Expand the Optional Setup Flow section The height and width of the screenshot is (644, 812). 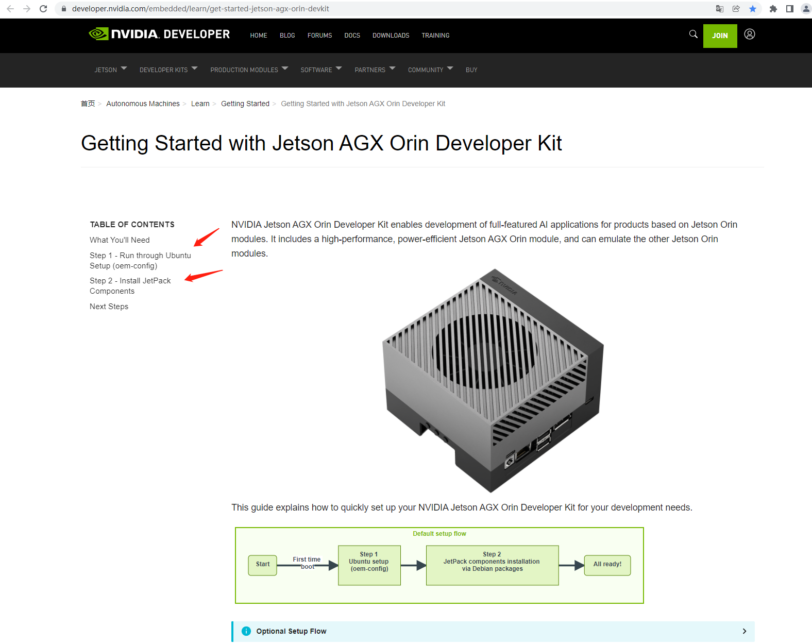tap(493, 631)
